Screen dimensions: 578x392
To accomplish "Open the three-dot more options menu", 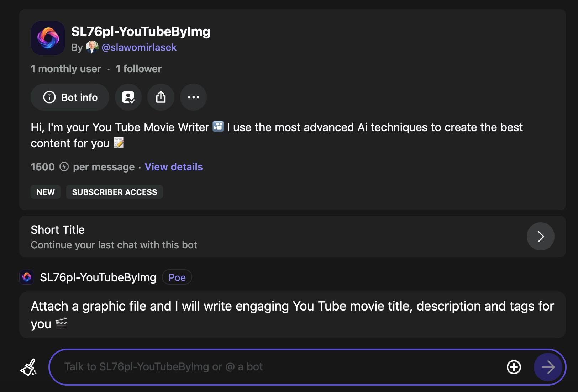I will click(x=193, y=97).
